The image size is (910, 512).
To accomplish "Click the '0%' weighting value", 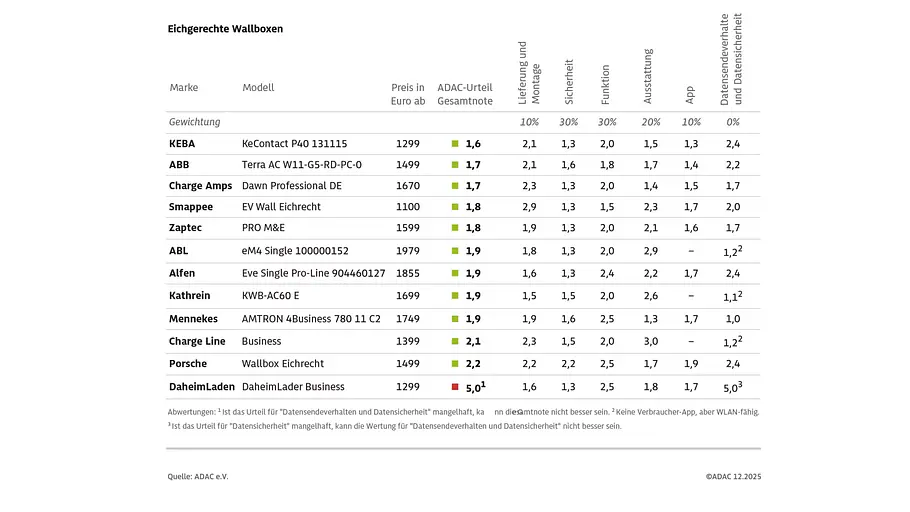I will (x=733, y=122).
